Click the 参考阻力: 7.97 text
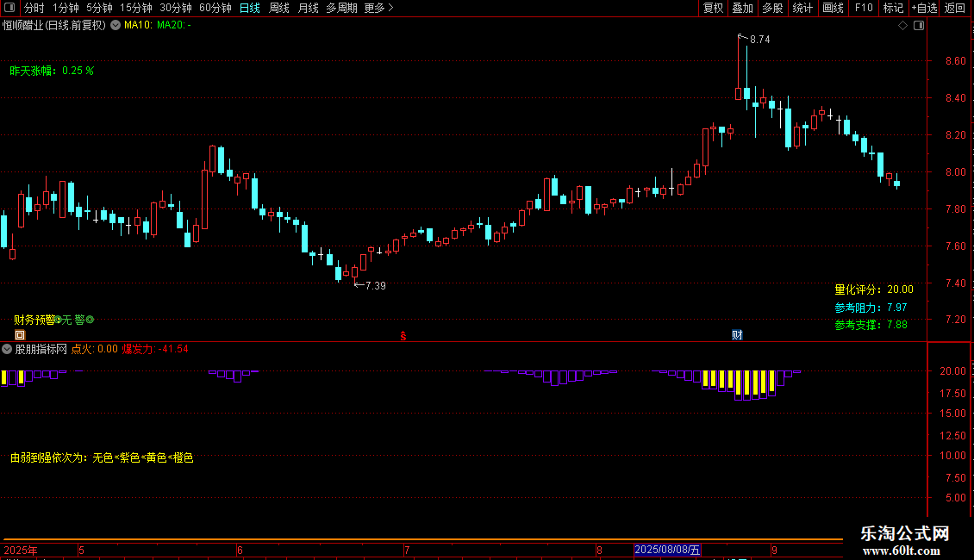The image size is (974, 560). tap(871, 308)
